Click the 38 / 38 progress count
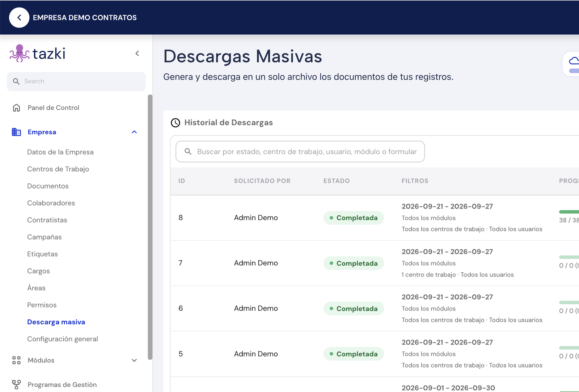The height and width of the screenshot is (392, 579). [x=569, y=220]
